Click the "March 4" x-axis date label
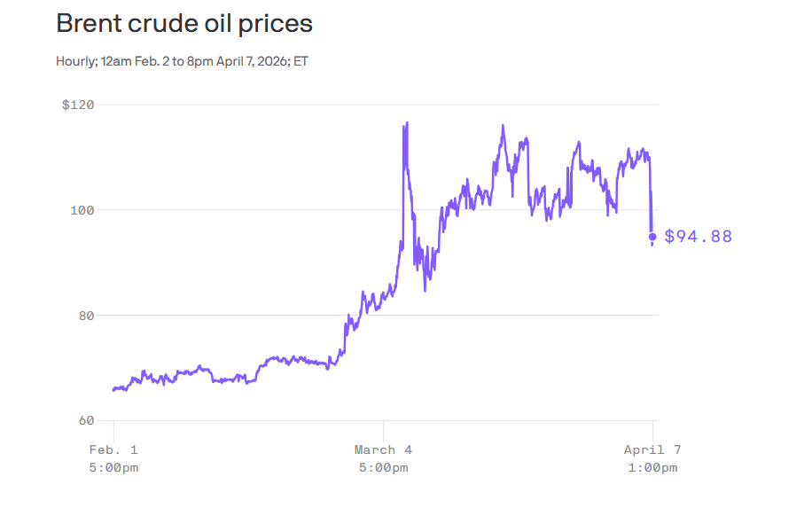Viewport: 812px width, 508px height. click(383, 450)
